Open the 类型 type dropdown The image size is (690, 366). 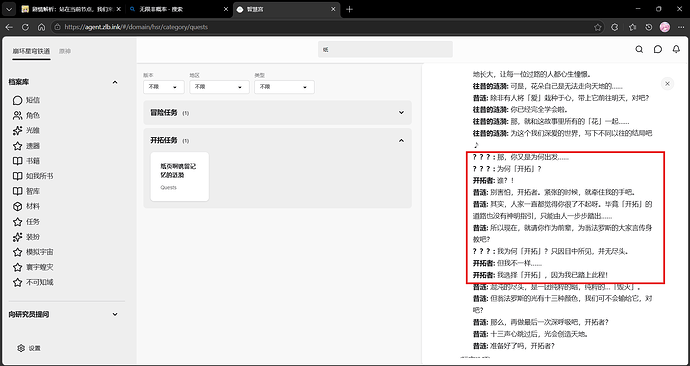pos(284,87)
